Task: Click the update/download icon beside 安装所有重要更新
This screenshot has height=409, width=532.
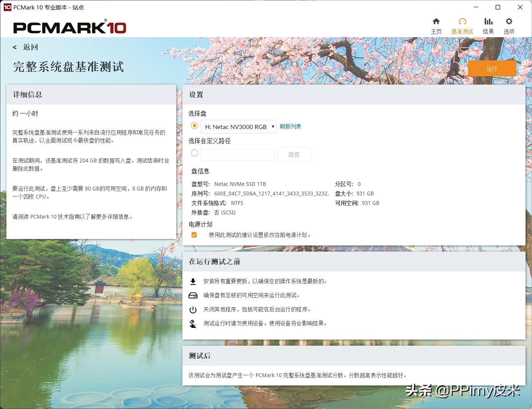Action: [193, 281]
